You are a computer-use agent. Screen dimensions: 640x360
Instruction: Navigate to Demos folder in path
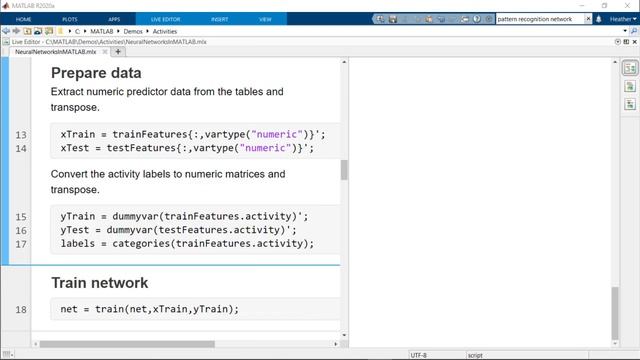click(133, 31)
